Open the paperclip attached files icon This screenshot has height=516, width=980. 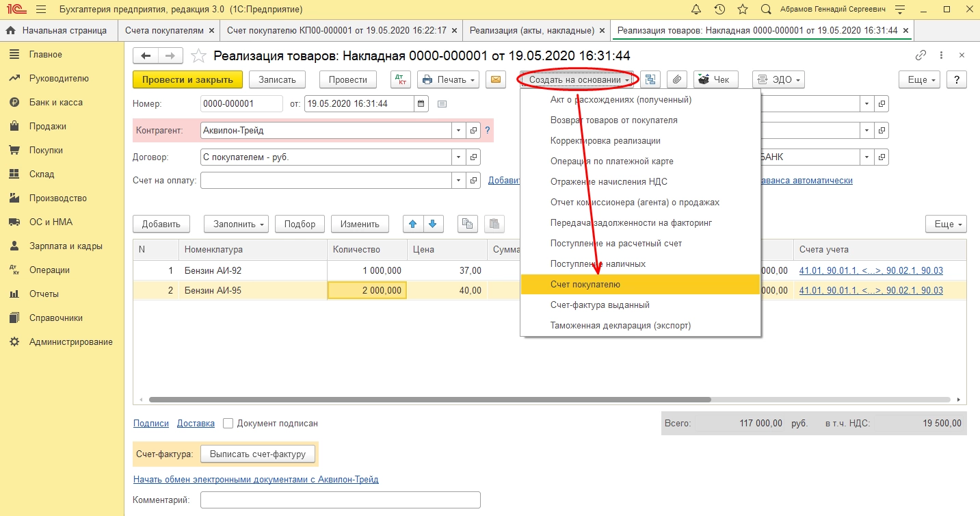(x=676, y=79)
